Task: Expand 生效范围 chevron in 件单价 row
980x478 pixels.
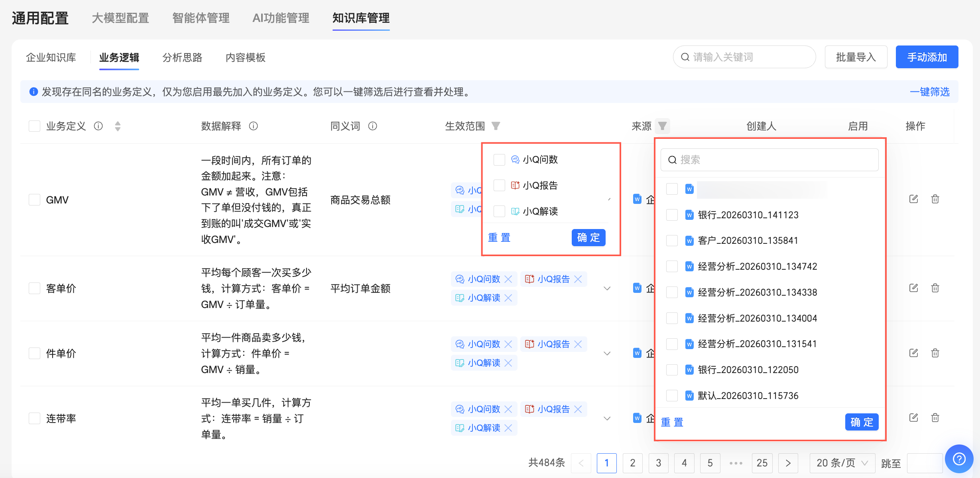Action: 607,353
